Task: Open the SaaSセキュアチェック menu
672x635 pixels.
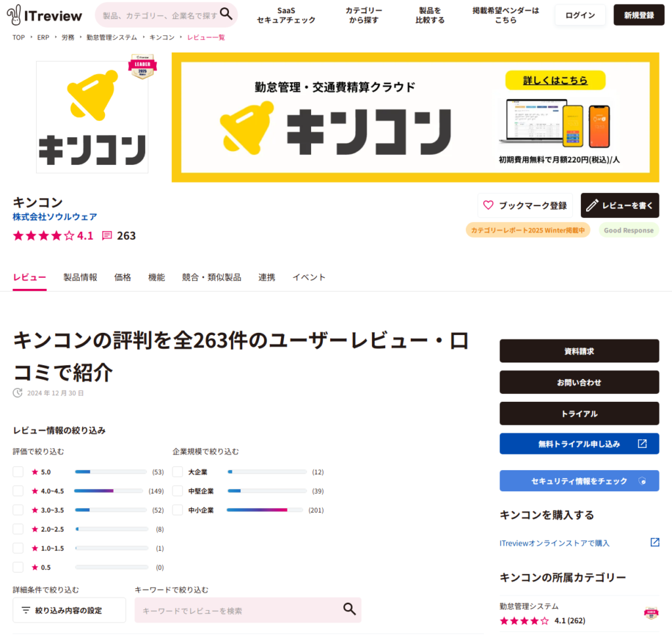Action: [286, 15]
